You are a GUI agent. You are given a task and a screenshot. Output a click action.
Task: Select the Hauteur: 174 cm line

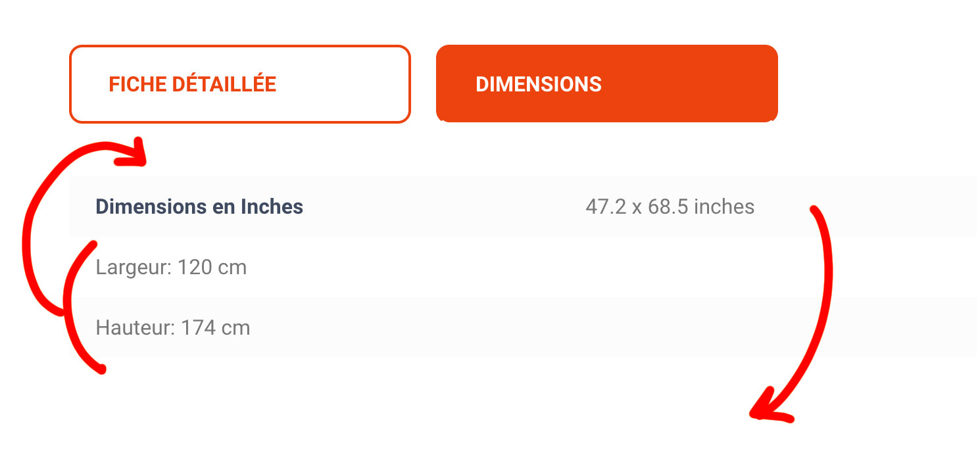(173, 327)
